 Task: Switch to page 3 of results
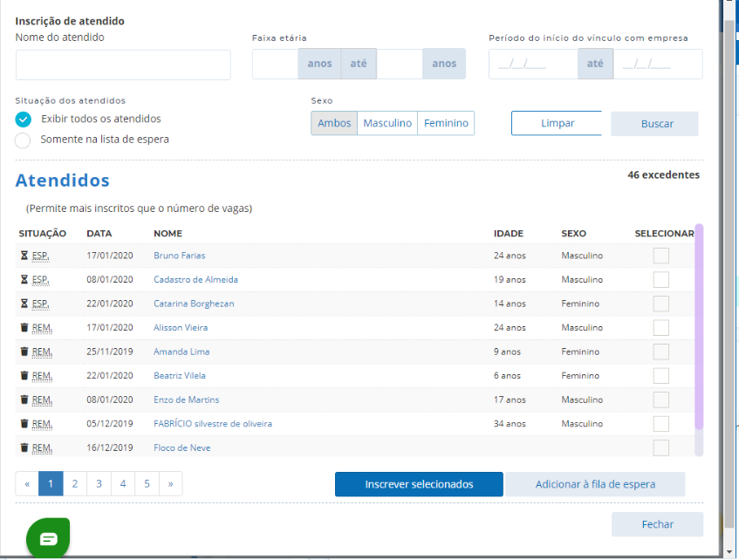point(99,483)
